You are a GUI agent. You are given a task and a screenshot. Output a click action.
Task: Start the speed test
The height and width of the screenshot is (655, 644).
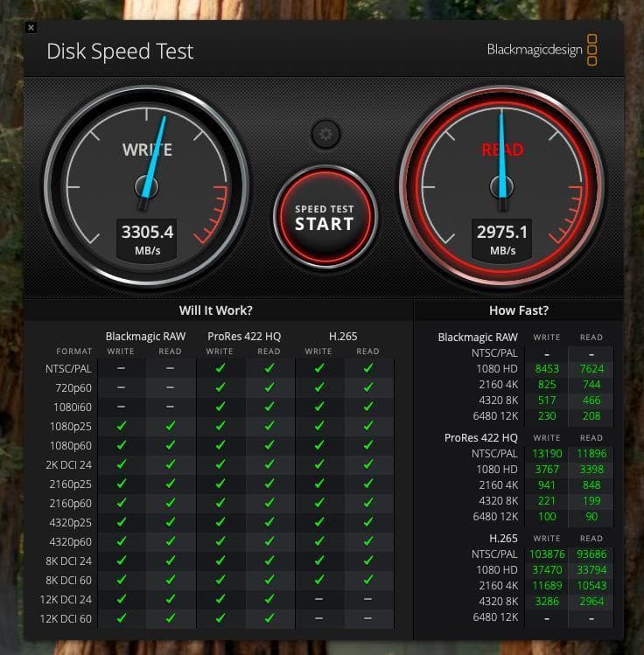325,217
